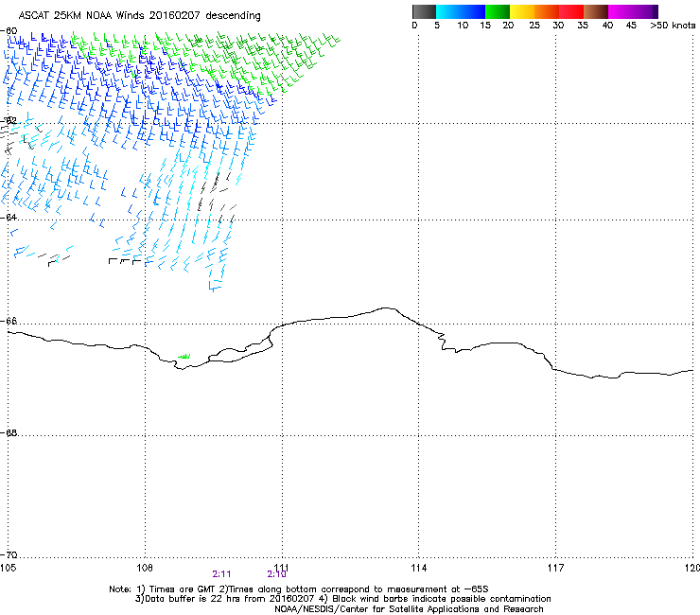Viewport: 700px width, 615px height.
Task: Click the 'Black wind barbs indicate possible contamination' note
Action: (x=442, y=599)
